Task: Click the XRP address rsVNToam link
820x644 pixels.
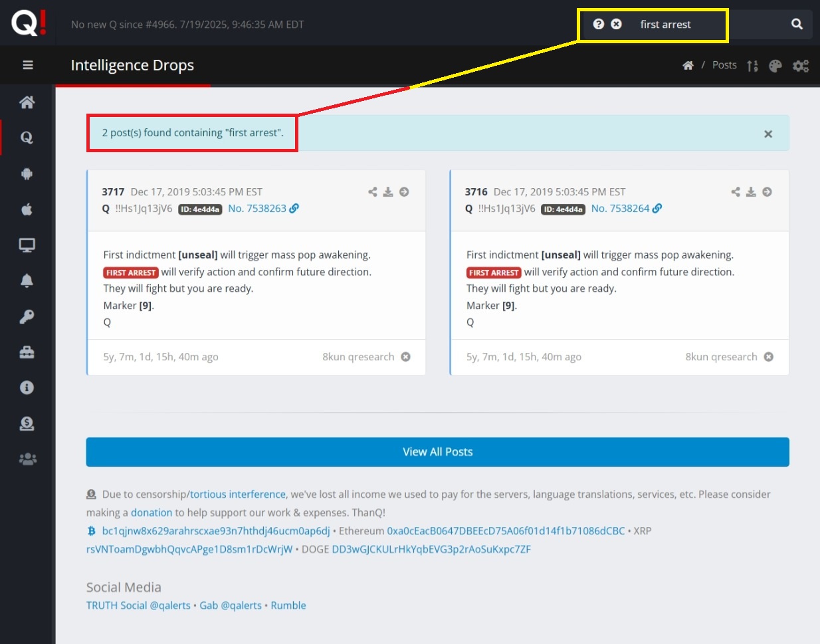Action: point(189,549)
